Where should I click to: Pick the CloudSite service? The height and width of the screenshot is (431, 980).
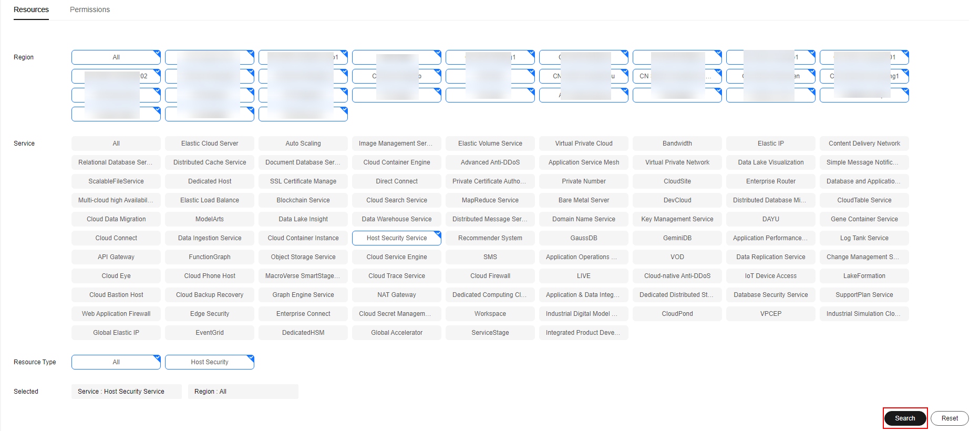point(677,181)
